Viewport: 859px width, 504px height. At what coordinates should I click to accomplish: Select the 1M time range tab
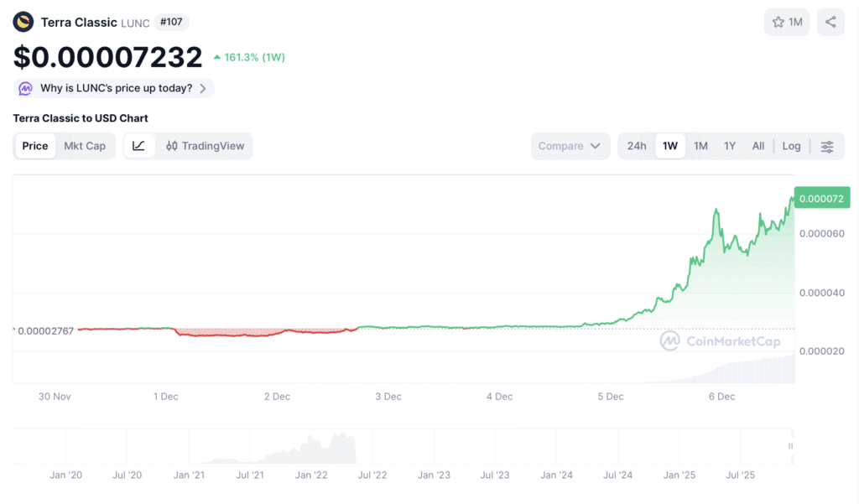[700, 146]
